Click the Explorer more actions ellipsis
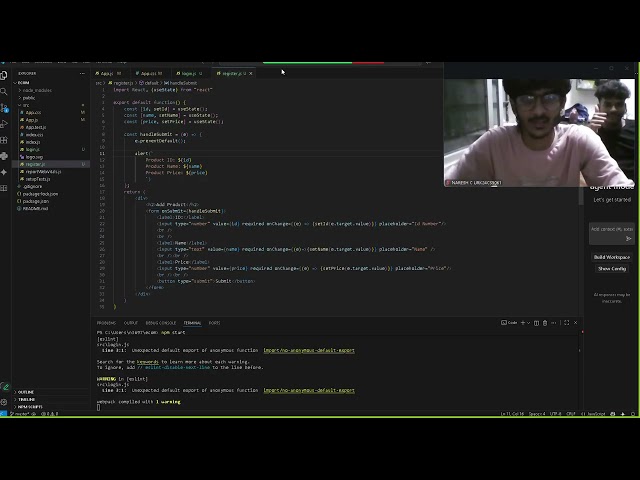 point(82,73)
